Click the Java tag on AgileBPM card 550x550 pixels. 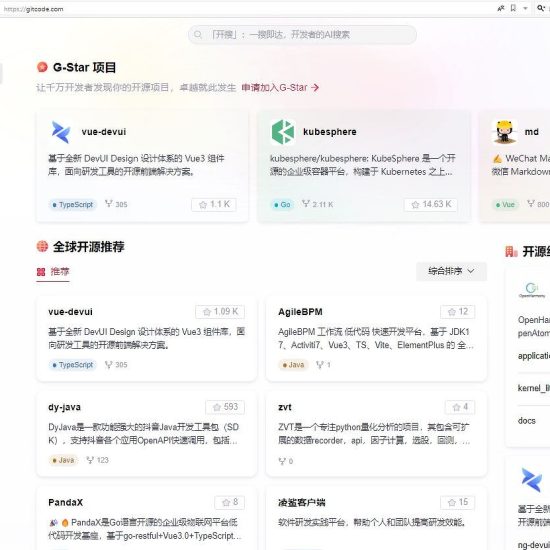click(293, 365)
